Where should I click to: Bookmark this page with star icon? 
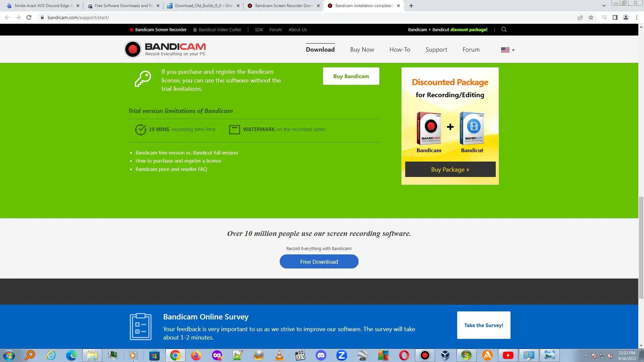point(591,17)
